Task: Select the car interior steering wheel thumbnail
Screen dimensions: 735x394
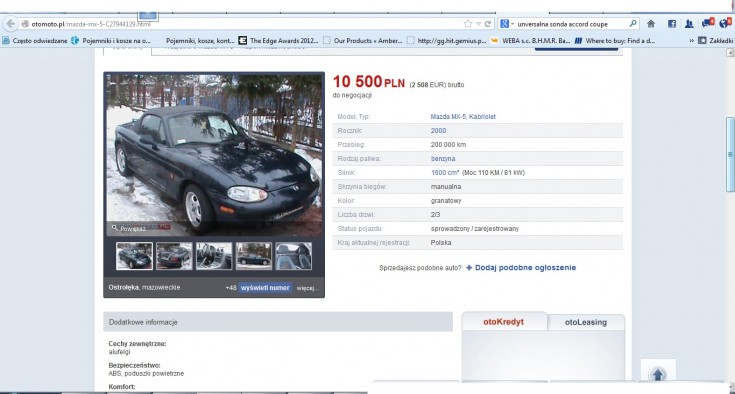Action: (214, 256)
